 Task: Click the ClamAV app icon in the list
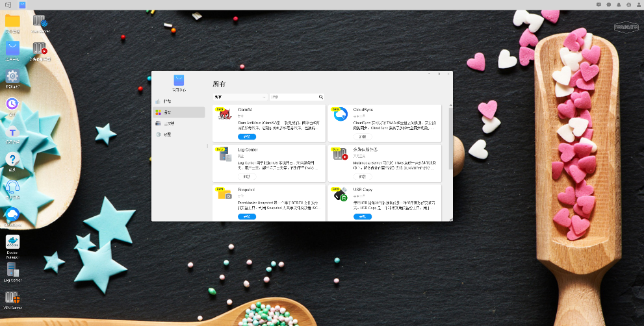(x=225, y=114)
